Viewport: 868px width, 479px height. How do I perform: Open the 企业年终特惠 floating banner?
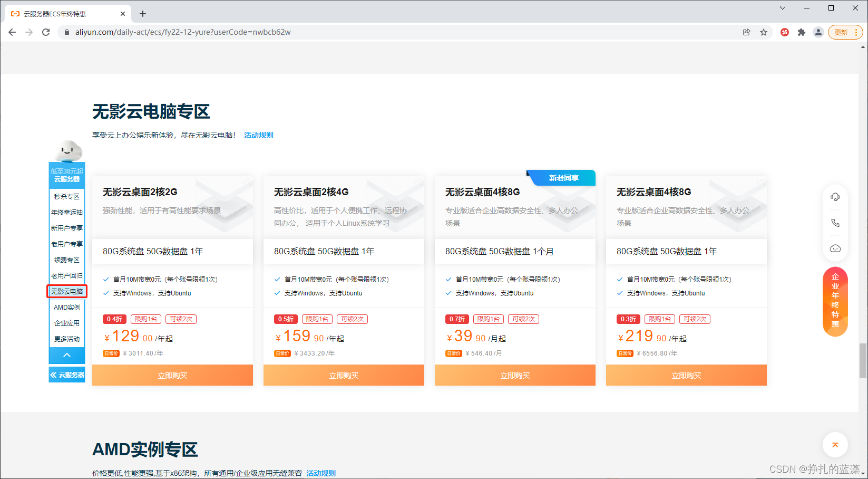point(835,302)
